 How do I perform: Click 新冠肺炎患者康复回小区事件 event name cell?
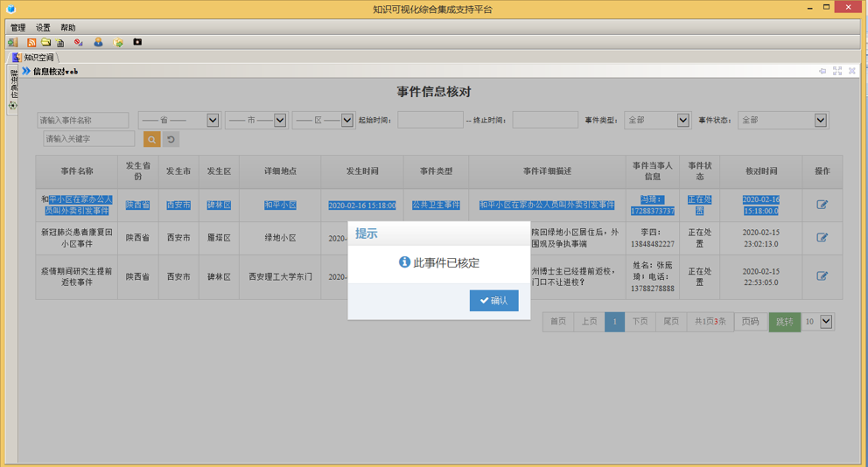77,238
